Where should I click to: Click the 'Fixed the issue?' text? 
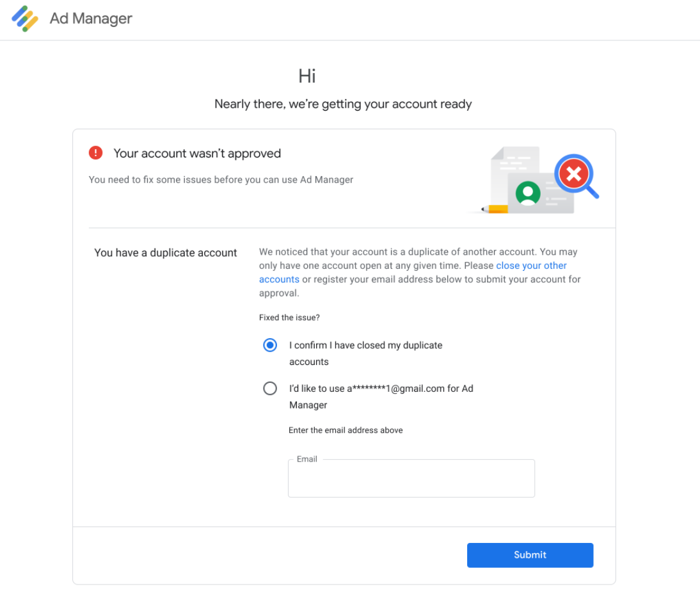point(289,318)
